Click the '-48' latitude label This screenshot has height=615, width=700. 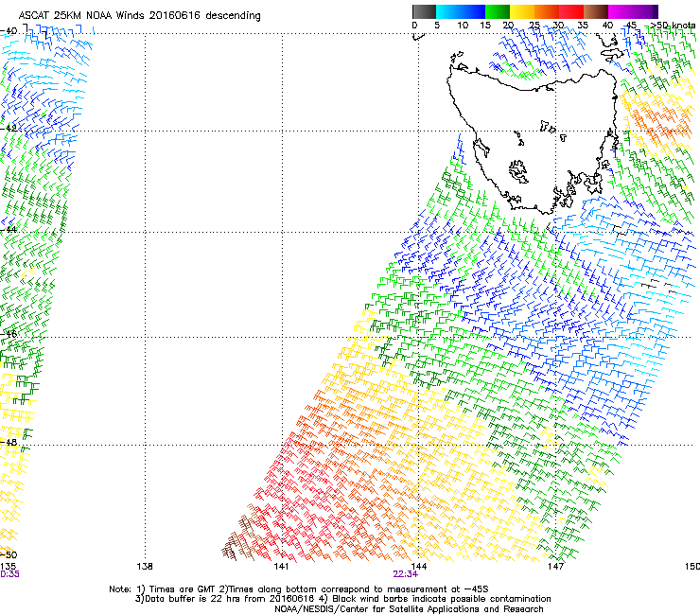coord(9,442)
